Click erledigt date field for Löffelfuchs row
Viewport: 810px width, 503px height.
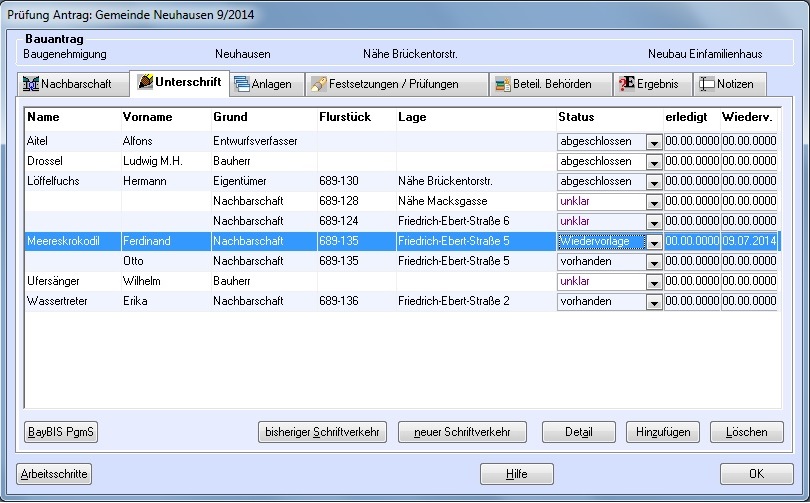pos(691,182)
